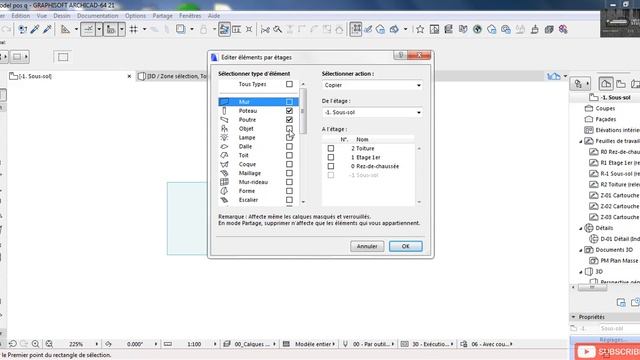Click the Forme morph icon
This screenshot has width=640, height=360.
coord(224,191)
